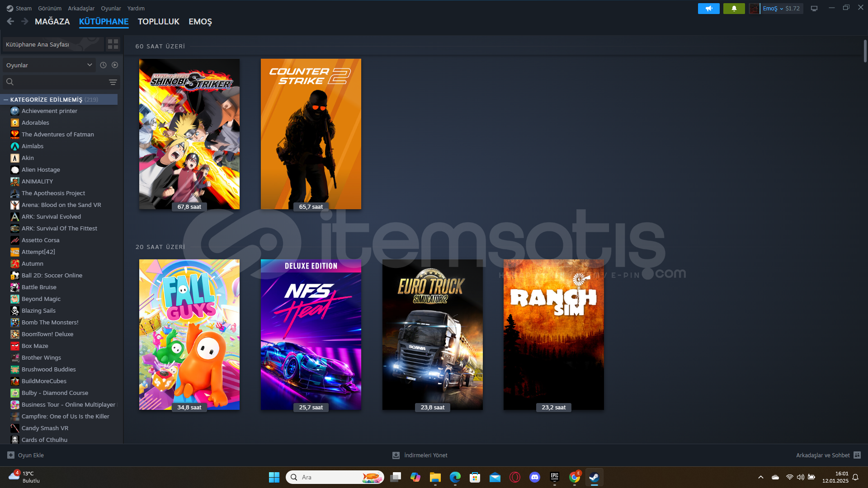Click the Windows taskbar search box
This screenshot has height=488, width=868.
(x=335, y=477)
